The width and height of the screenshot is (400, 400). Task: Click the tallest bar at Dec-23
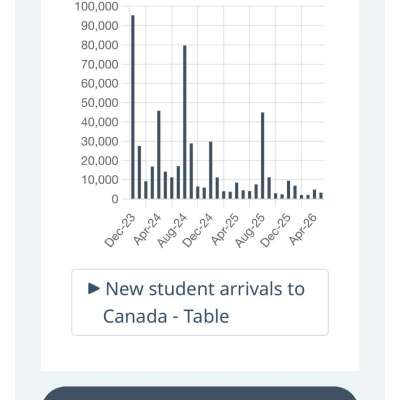[133, 107]
